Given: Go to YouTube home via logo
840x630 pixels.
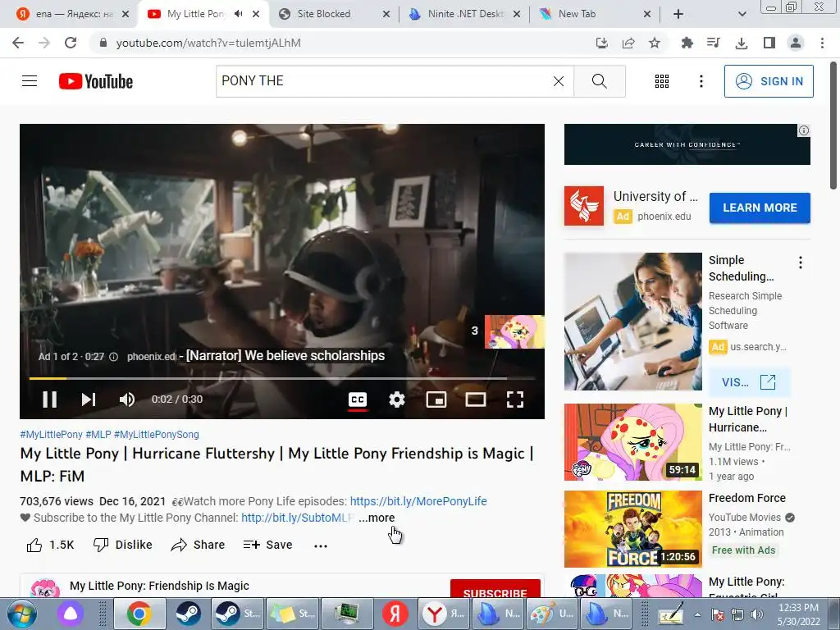Looking at the screenshot, I should 96,81.
